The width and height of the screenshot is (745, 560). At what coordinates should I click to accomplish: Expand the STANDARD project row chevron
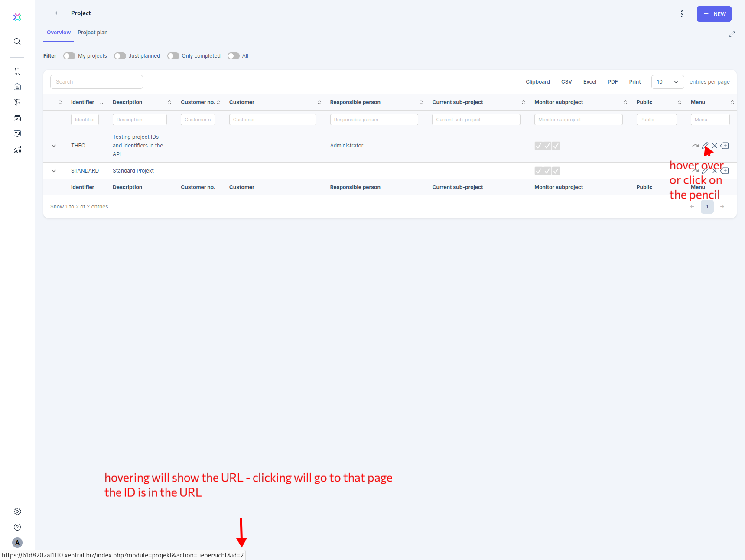(x=54, y=170)
